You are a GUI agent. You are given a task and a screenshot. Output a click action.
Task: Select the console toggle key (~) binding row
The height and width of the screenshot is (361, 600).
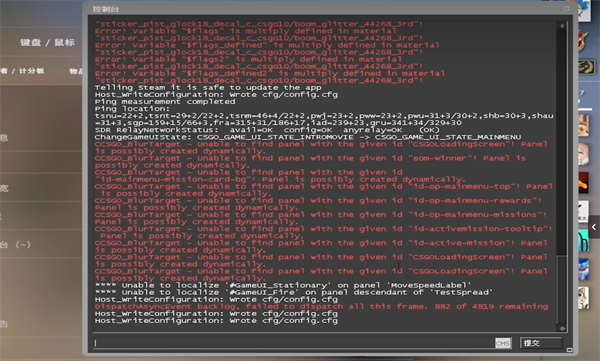(41, 244)
